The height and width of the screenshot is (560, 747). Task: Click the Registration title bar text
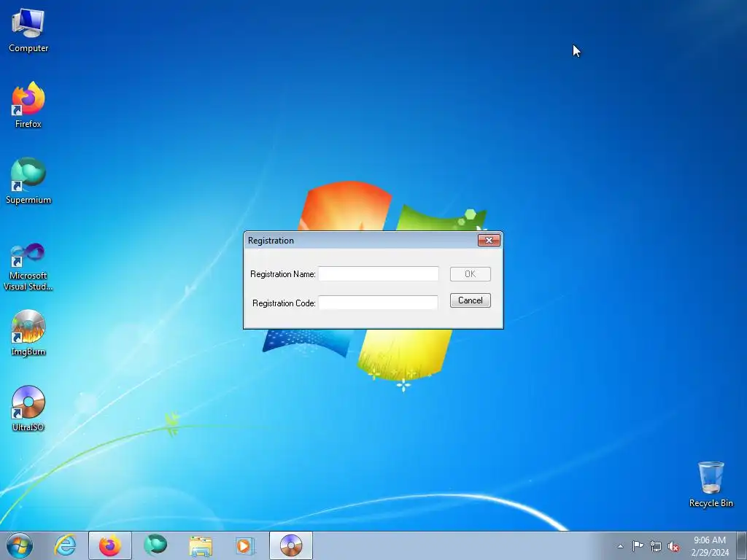coord(271,241)
